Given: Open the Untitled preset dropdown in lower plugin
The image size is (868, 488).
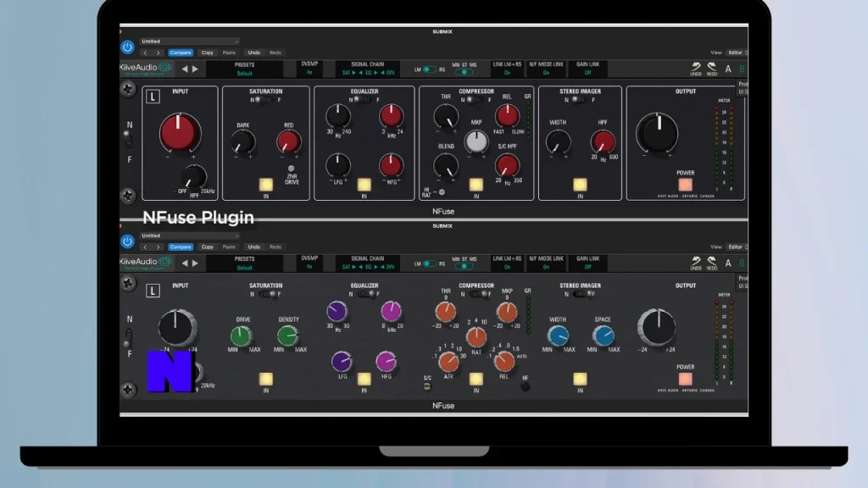Looking at the screenshot, I should (189, 236).
